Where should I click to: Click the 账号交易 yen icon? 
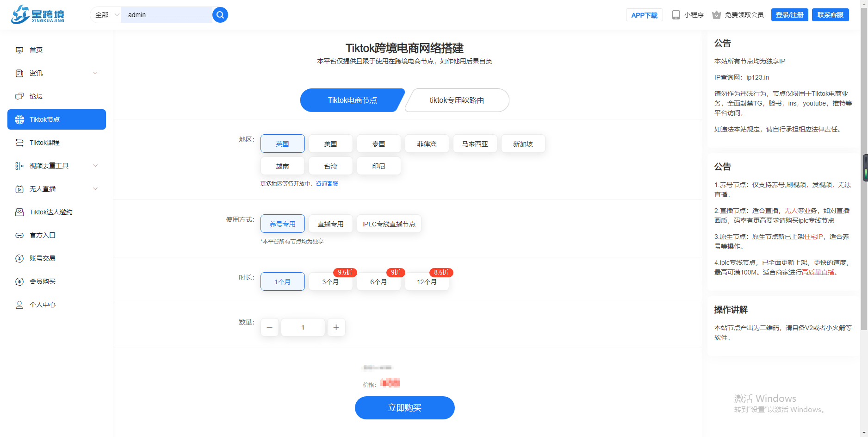tap(19, 258)
